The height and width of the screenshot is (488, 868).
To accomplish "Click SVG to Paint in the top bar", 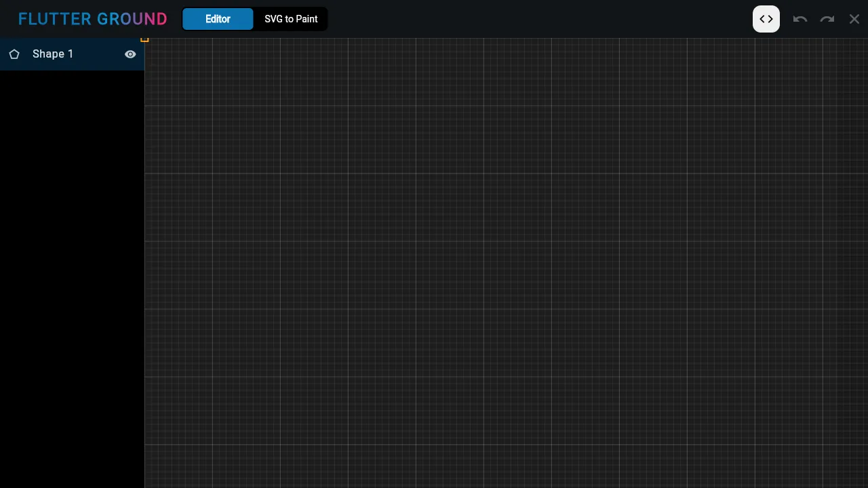I will pos(291,19).
